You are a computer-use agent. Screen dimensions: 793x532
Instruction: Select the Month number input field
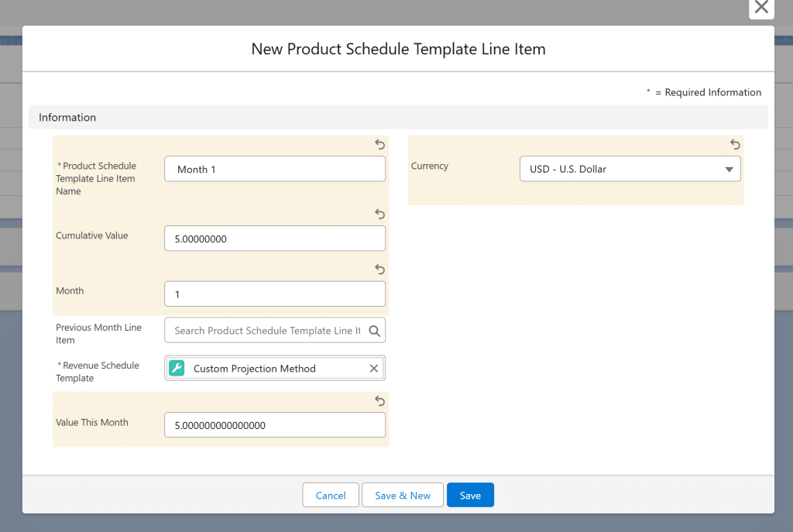pyautogui.click(x=274, y=294)
